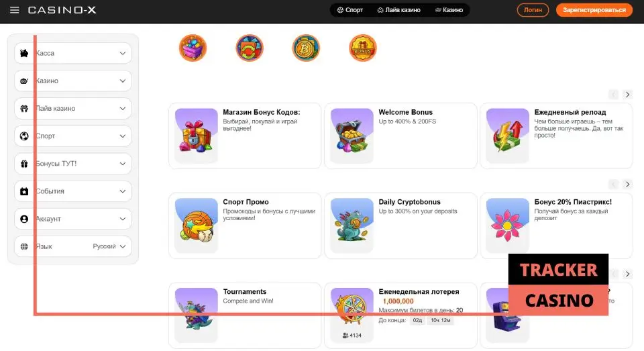Click the Касса wallet icon
This screenshot has height=351, width=644.
(x=24, y=53)
